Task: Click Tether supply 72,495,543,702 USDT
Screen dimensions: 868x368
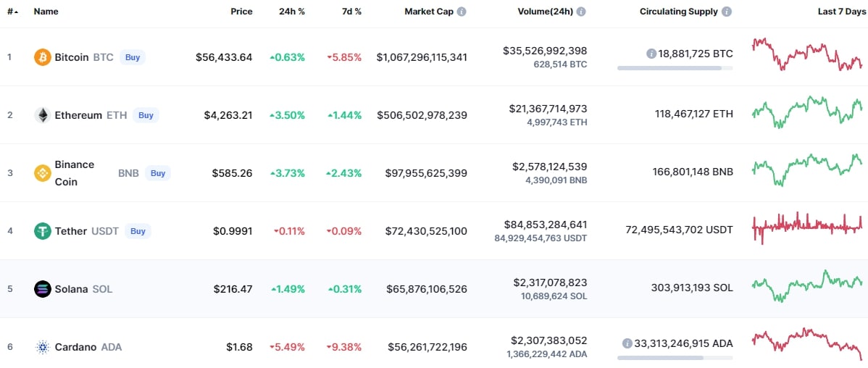Action: point(679,229)
